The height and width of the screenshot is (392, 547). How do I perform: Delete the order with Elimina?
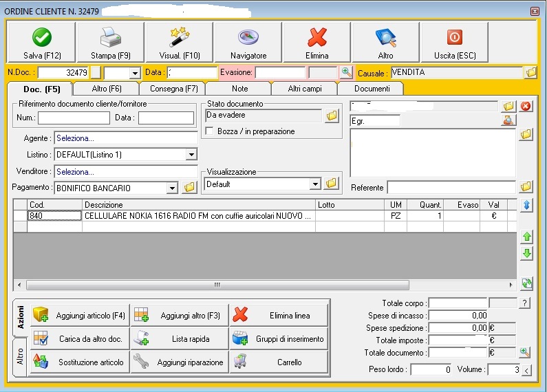point(317,42)
